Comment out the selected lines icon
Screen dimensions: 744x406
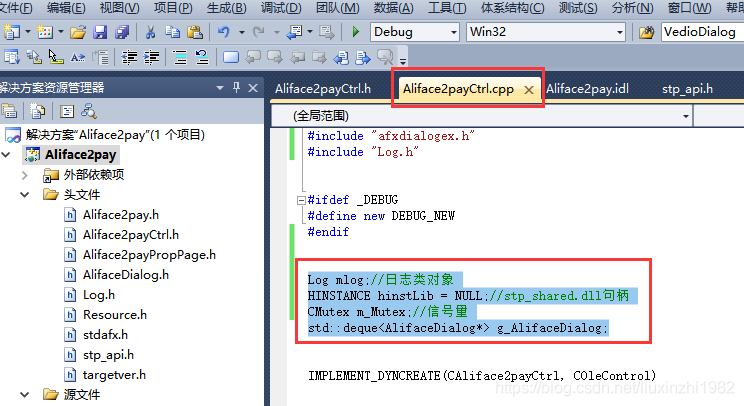tap(180, 58)
